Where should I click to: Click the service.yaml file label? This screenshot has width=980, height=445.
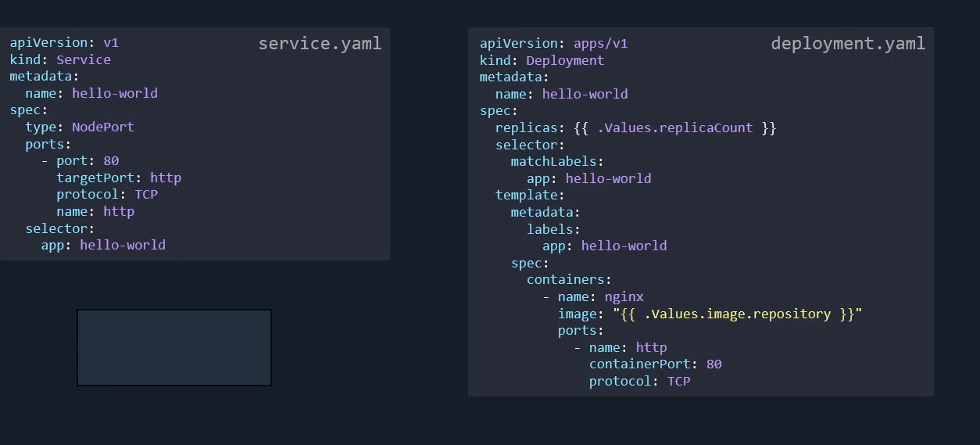click(x=320, y=43)
